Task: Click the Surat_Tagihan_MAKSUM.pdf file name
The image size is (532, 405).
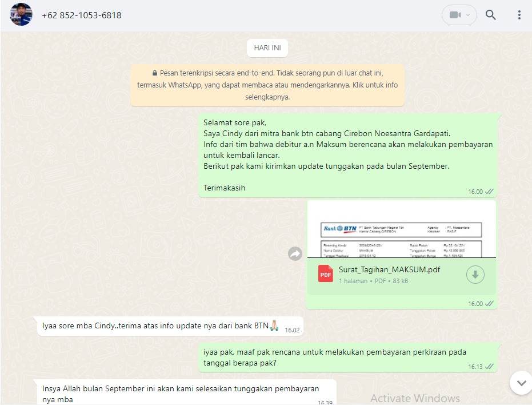Action: (389, 269)
